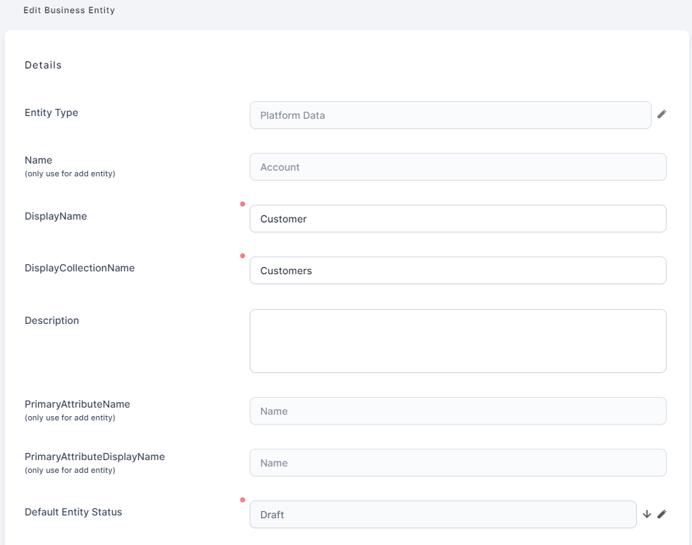The width and height of the screenshot is (692, 545).
Task: Click the edit pencil beside Default Entity Status
Action: pos(662,514)
